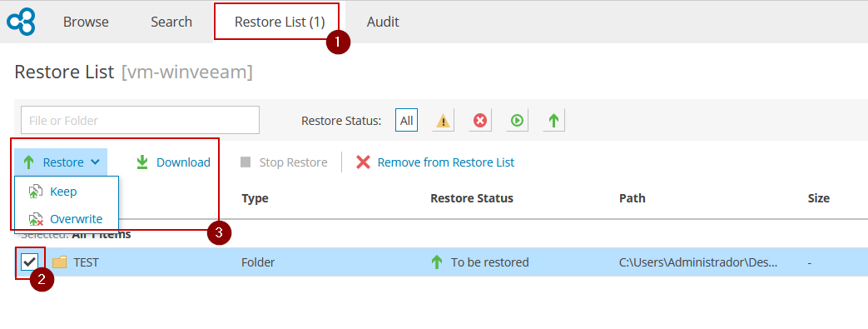868x329 pixels.
Task: Click the To be restored status text
Action: point(490,262)
